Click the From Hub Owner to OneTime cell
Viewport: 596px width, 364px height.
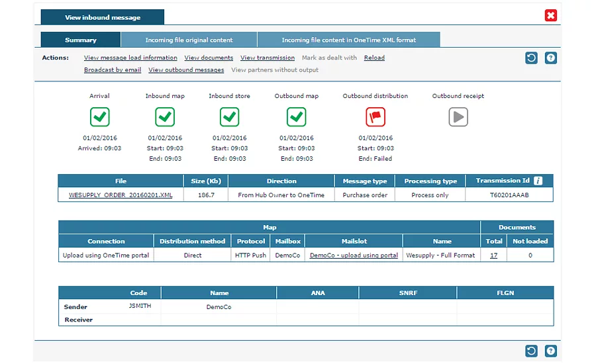[281, 195]
